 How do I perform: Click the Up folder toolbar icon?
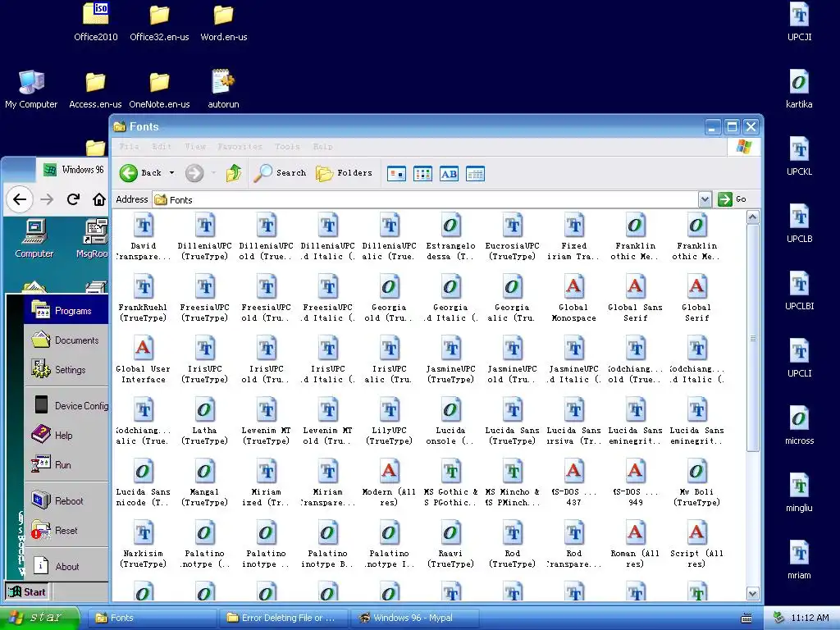coord(234,173)
